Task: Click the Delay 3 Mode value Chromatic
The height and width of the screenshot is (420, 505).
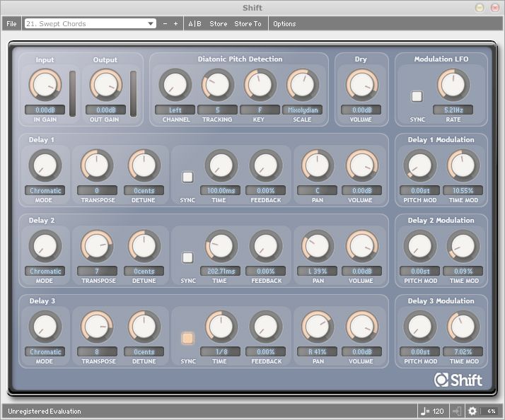Action: pos(45,351)
